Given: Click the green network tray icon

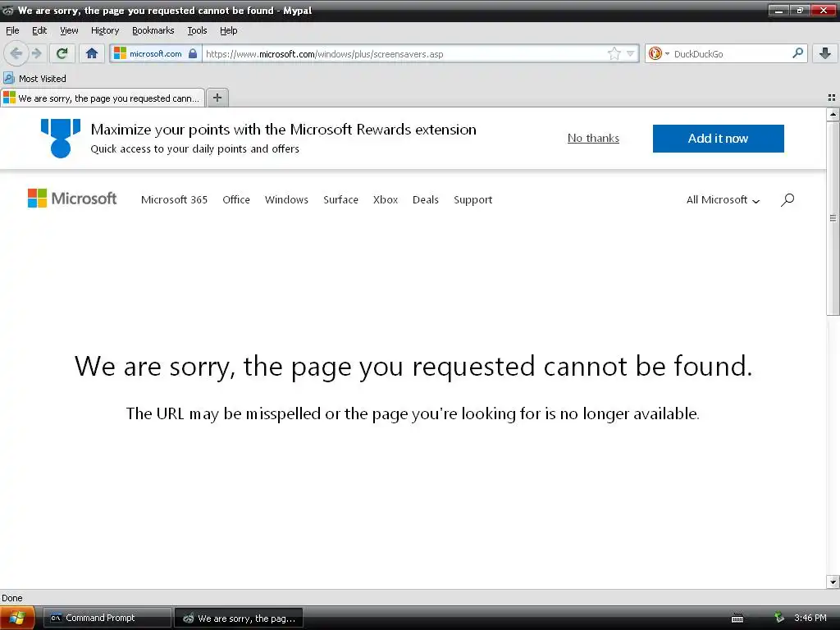Looking at the screenshot, I should 779,618.
